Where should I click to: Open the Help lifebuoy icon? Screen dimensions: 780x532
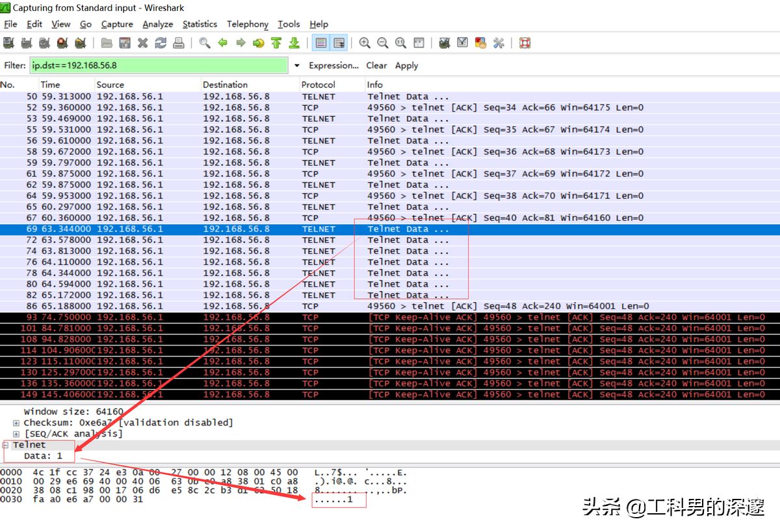[x=525, y=44]
